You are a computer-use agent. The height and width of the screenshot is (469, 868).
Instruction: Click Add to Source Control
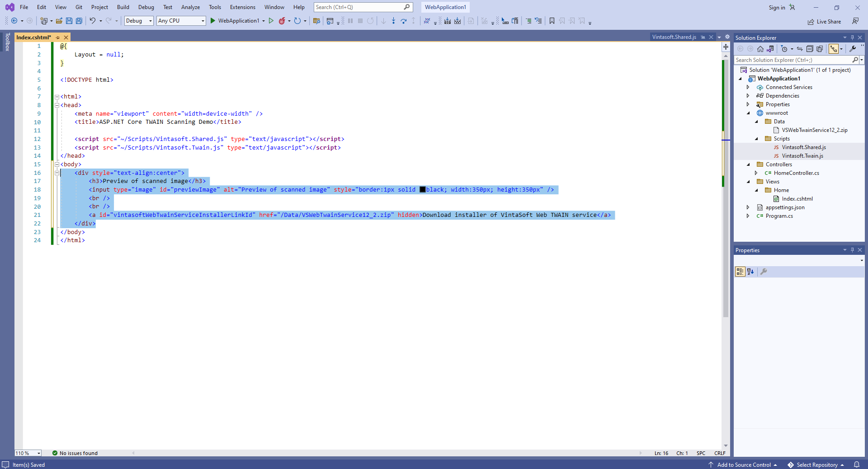click(x=744, y=465)
